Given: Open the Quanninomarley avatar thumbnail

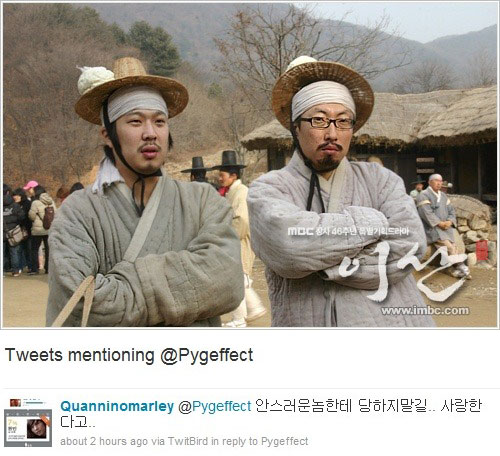Looking at the screenshot, I should (x=28, y=428).
